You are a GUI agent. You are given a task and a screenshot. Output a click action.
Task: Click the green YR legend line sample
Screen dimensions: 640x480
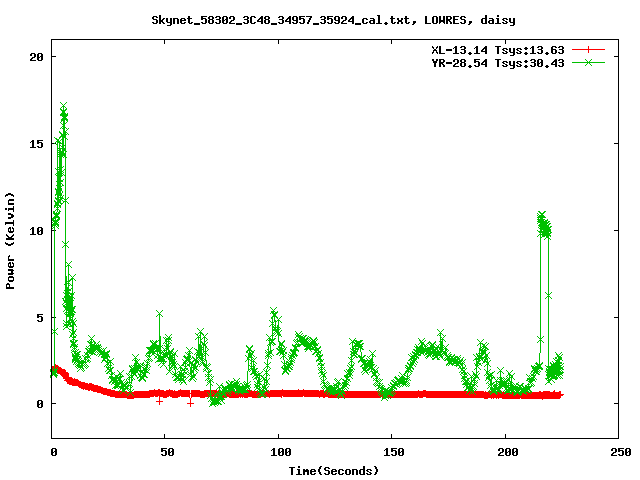(588, 62)
